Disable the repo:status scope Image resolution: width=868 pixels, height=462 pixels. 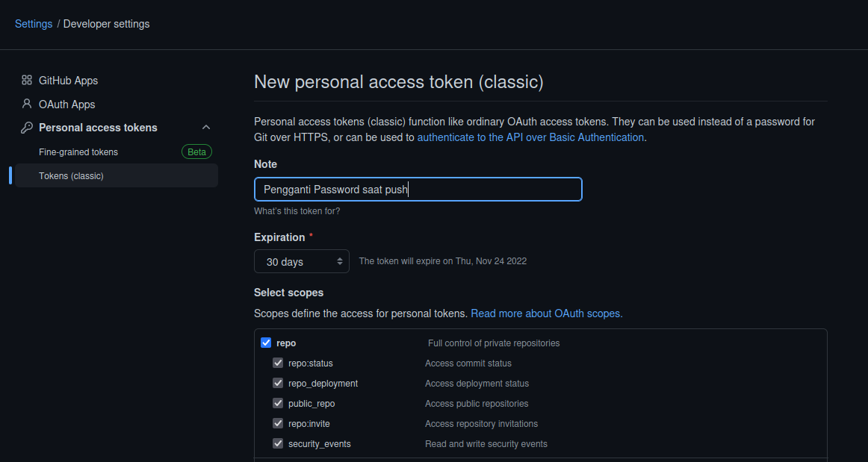tap(278, 363)
